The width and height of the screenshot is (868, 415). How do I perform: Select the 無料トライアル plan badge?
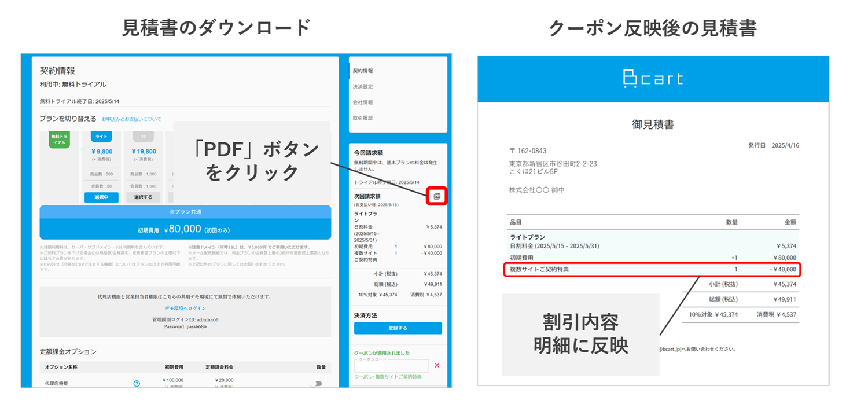pyautogui.click(x=58, y=139)
